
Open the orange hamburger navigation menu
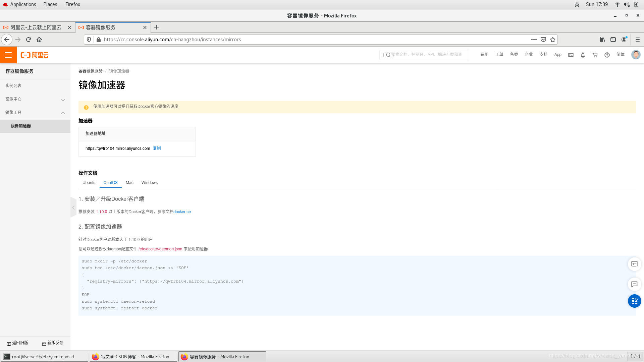[x=8, y=55]
